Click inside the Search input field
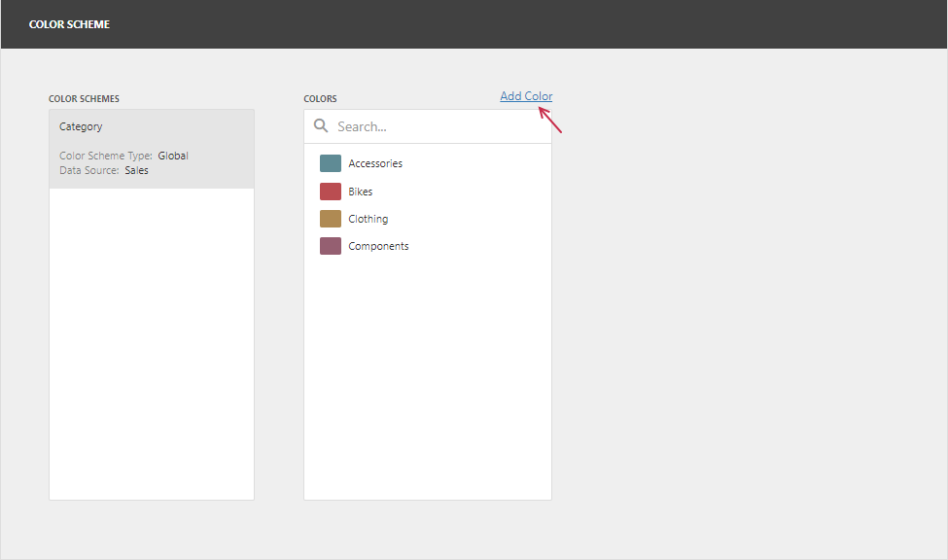Screen dimensions: 948x560 point(428,125)
